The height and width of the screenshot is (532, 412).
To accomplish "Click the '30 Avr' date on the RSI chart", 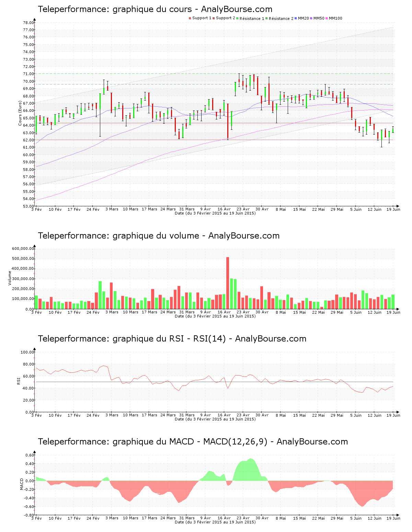I will [262, 415].
